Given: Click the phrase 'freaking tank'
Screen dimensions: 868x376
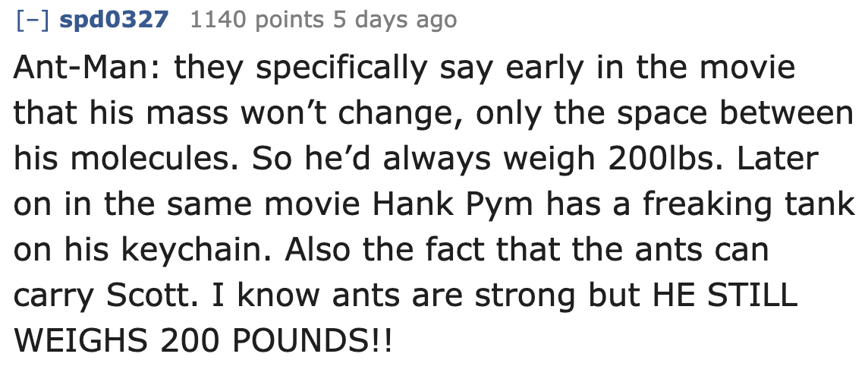Looking at the screenshot, I should pos(748,205).
